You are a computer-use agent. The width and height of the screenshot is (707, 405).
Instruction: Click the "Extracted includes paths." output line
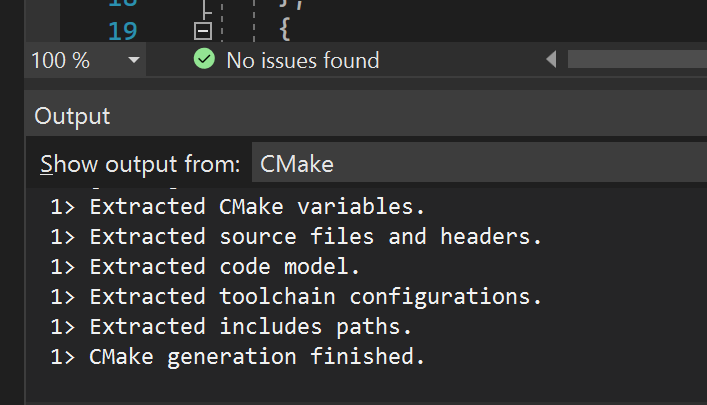click(250, 327)
